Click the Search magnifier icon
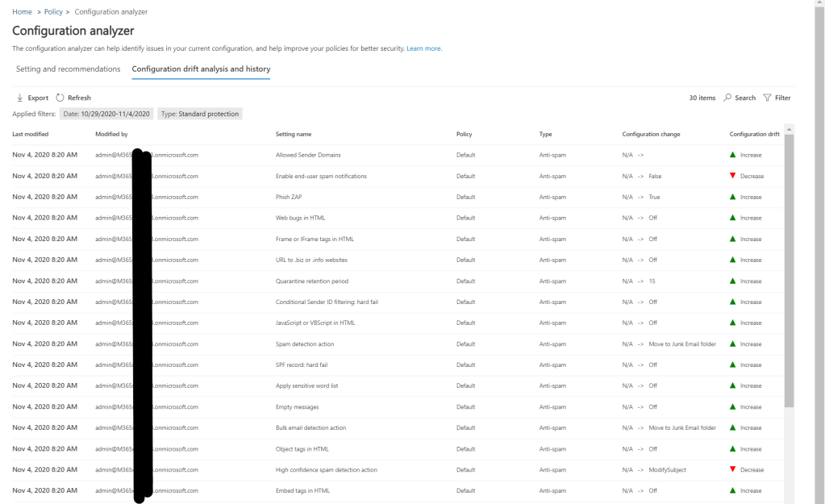 pyautogui.click(x=727, y=98)
